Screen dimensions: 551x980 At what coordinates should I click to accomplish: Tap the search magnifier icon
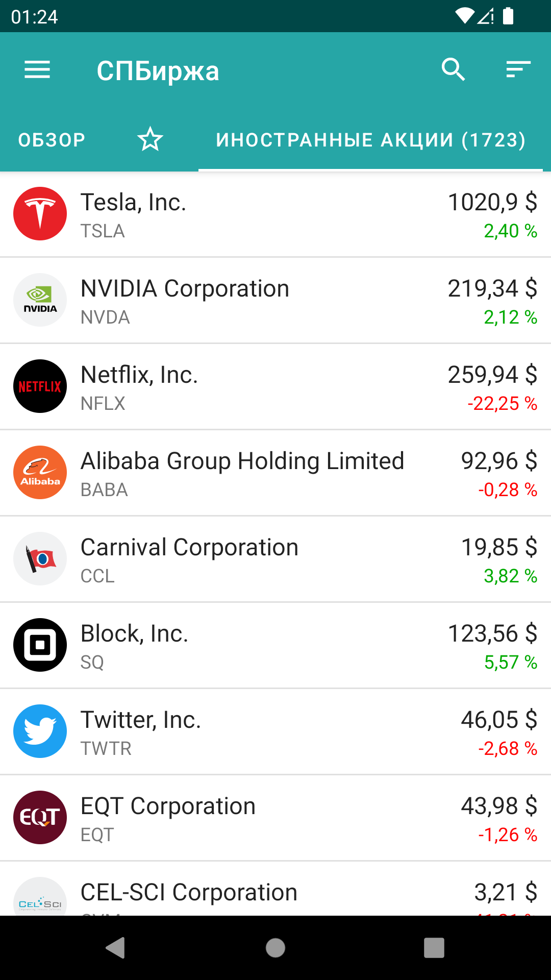pyautogui.click(x=453, y=69)
